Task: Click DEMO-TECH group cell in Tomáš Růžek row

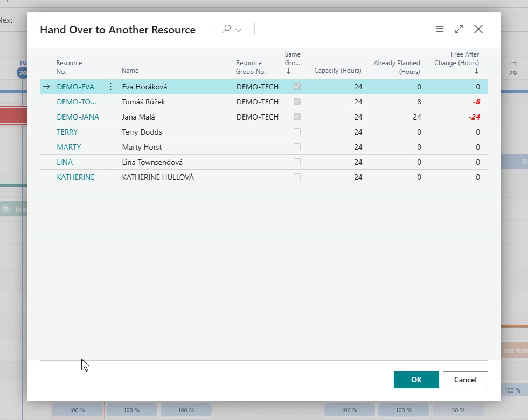Action: (x=258, y=102)
